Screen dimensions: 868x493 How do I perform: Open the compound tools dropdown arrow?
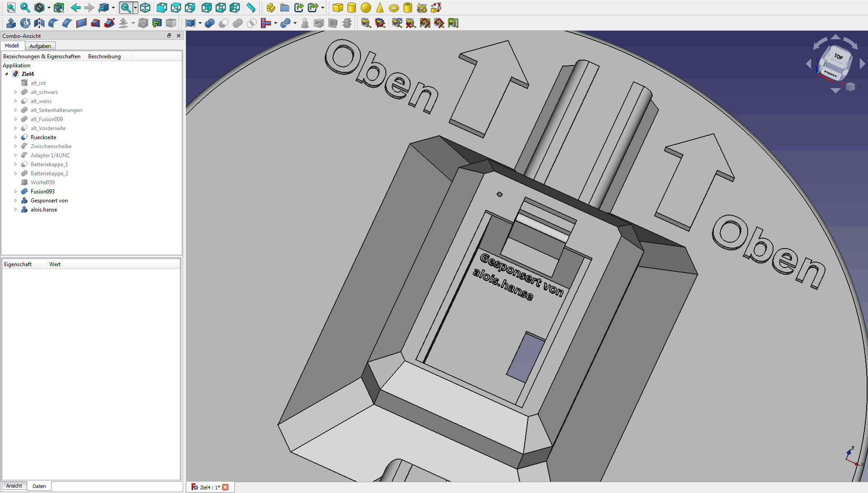click(x=200, y=23)
